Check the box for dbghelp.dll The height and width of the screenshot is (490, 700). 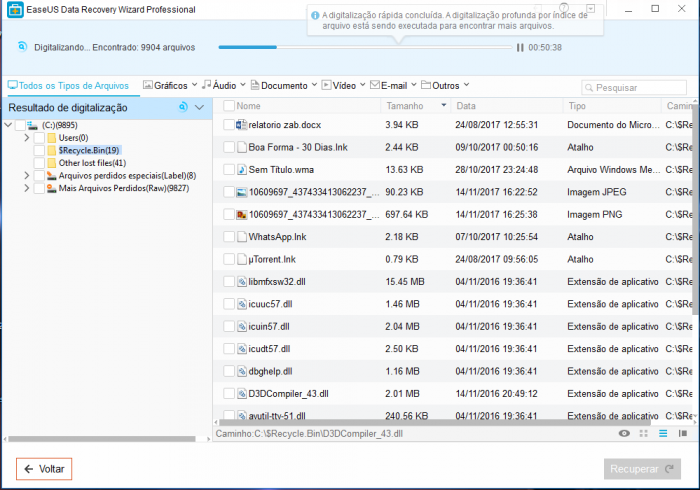[229, 371]
